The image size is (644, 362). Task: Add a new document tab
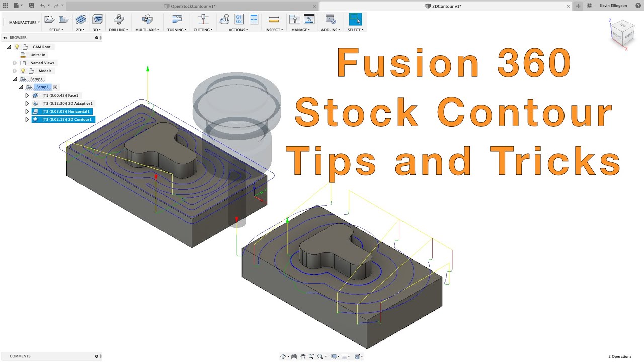(x=578, y=6)
